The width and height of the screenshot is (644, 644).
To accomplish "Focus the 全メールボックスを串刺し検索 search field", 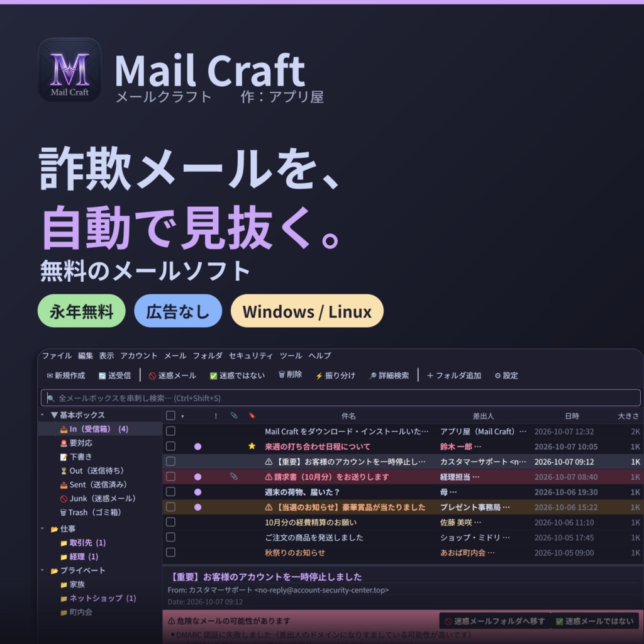I will [x=340, y=397].
